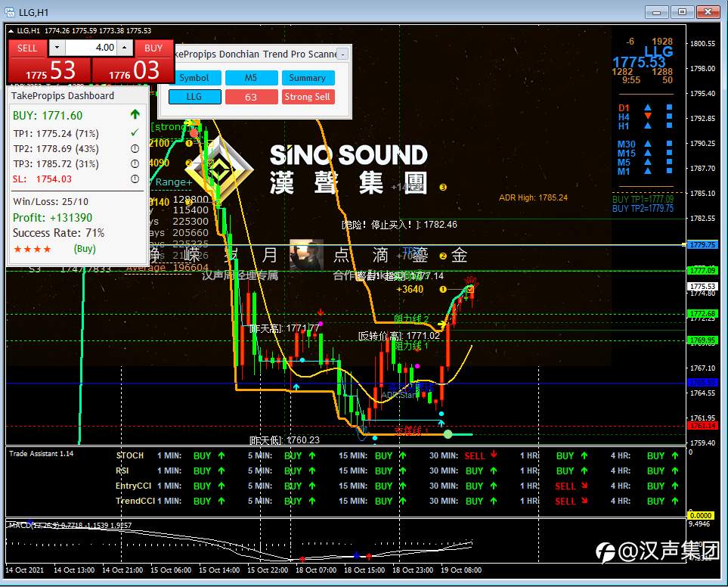
Task: Click the ADR High: 1785.24 label
Action: (x=533, y=197)
